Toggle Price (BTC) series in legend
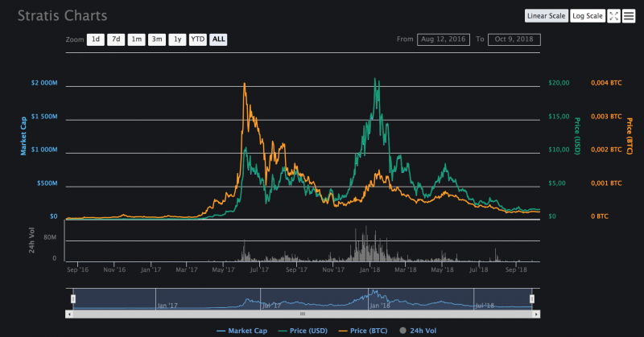Viewport: 644px width, 337px height. point(363,331)
